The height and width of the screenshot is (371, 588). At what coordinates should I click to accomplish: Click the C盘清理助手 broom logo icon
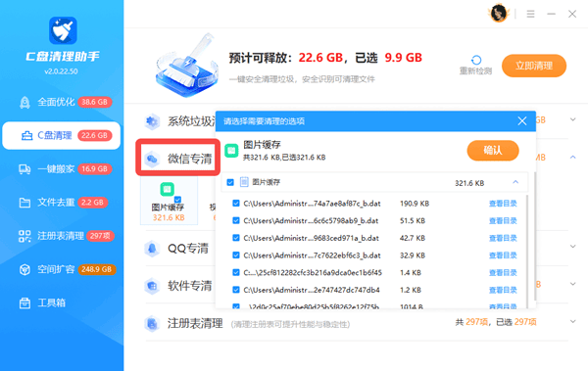(63, 30)
